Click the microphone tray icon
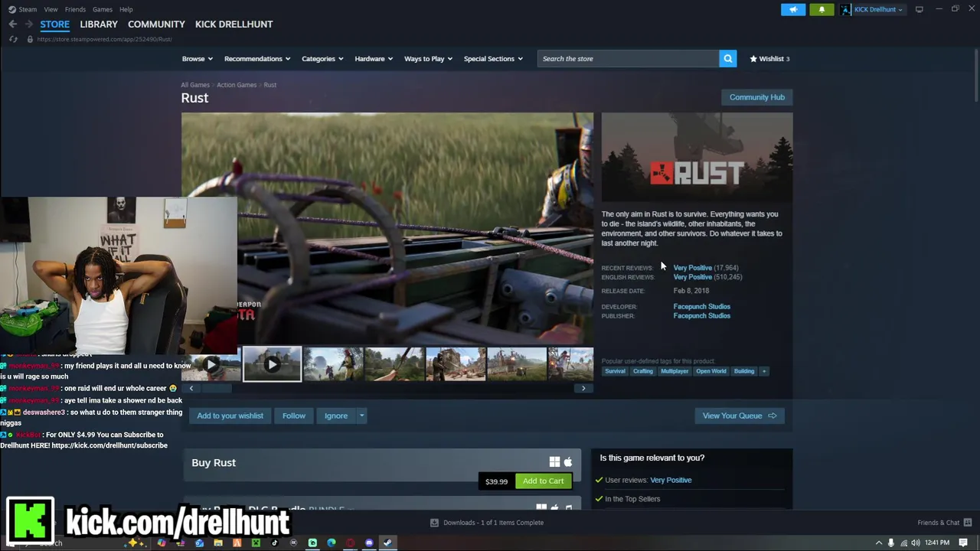980x551 pixels. click(890, 543)
